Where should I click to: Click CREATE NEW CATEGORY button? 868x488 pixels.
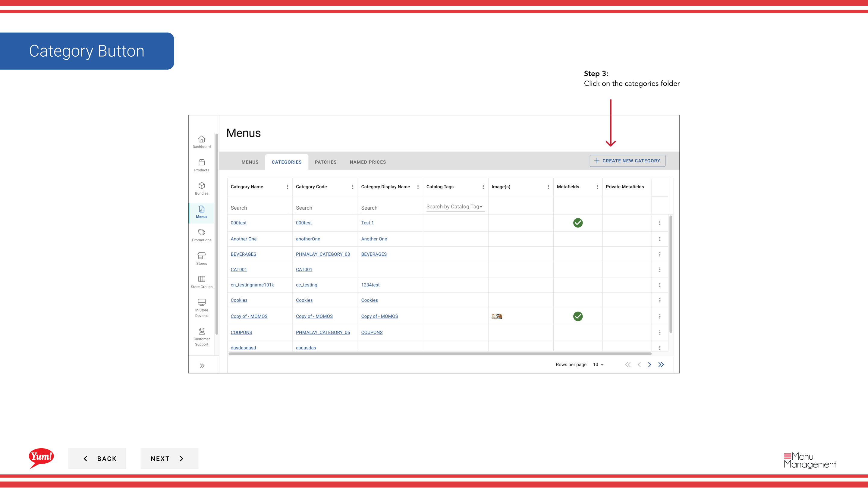(627, 161)
